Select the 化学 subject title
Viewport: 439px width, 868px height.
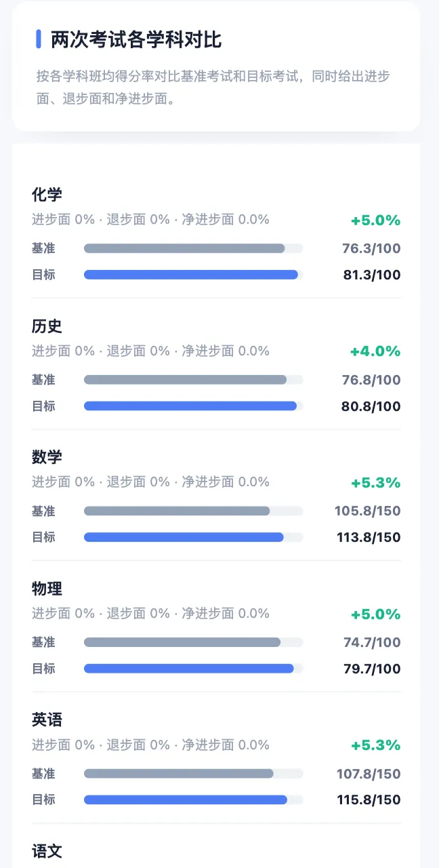47,195
